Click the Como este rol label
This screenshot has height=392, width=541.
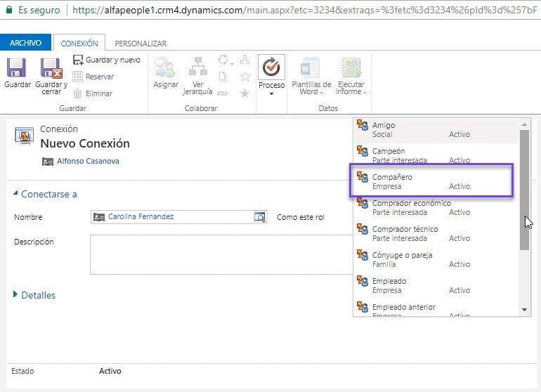301,217
